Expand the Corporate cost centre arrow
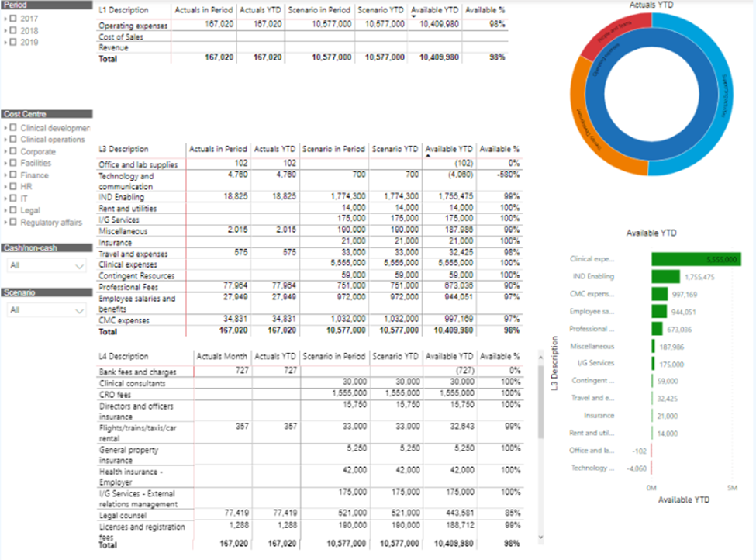 (x=7, y=152)
